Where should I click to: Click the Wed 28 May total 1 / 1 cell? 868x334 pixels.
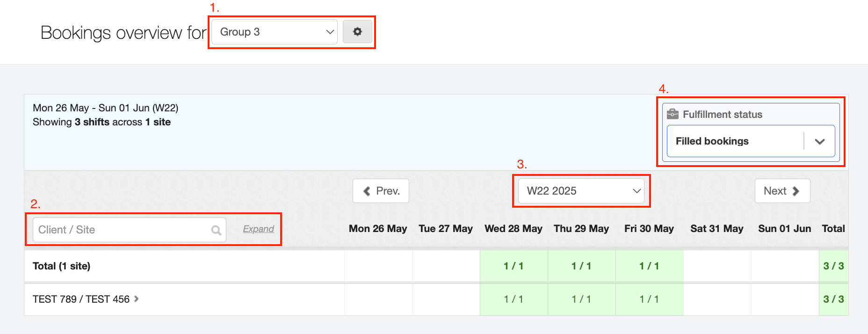pyautogui.click(x=514, y=266)
